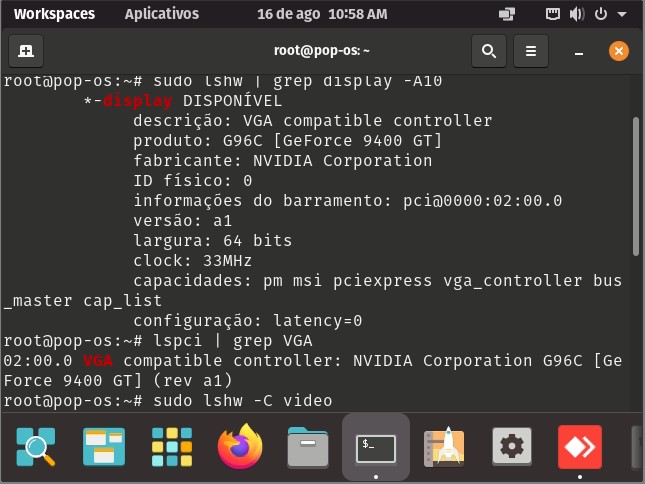The height and width of the screenshot is (484, 645).
Task: Open the launcher search dock icon
Action: [x=36, y=447]
